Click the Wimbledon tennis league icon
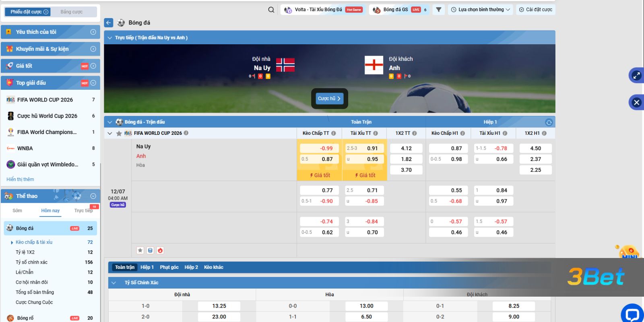Image resolution: width=644 pixels, height=322 pixels. [11, 164]
